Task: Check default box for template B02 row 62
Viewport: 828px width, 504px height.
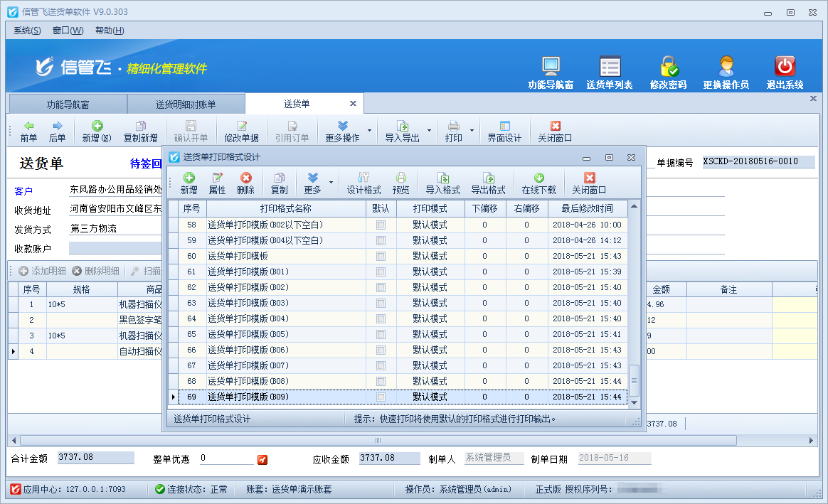Action: 381,288
